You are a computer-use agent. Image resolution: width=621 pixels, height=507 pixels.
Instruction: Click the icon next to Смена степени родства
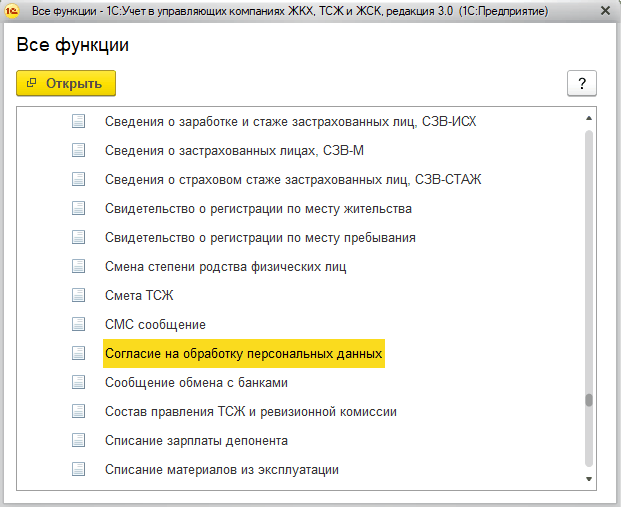click(78, 267)
